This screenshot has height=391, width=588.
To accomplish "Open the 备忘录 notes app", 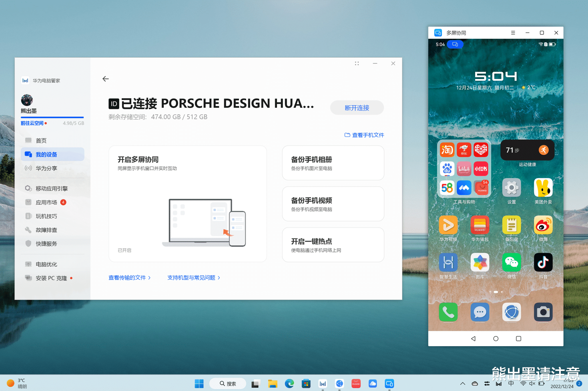I will point(512,225).
